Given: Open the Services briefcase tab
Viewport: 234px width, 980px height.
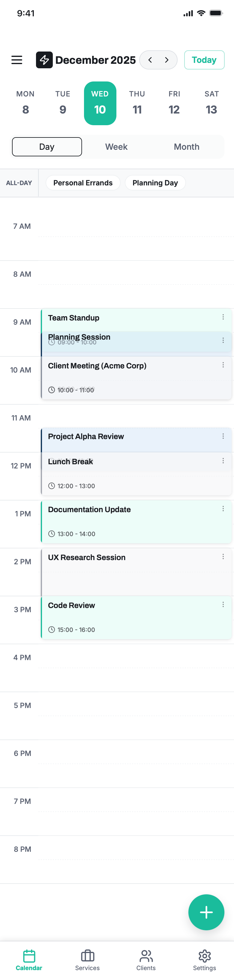Looking at the screenshot, I should coord(87,959).
